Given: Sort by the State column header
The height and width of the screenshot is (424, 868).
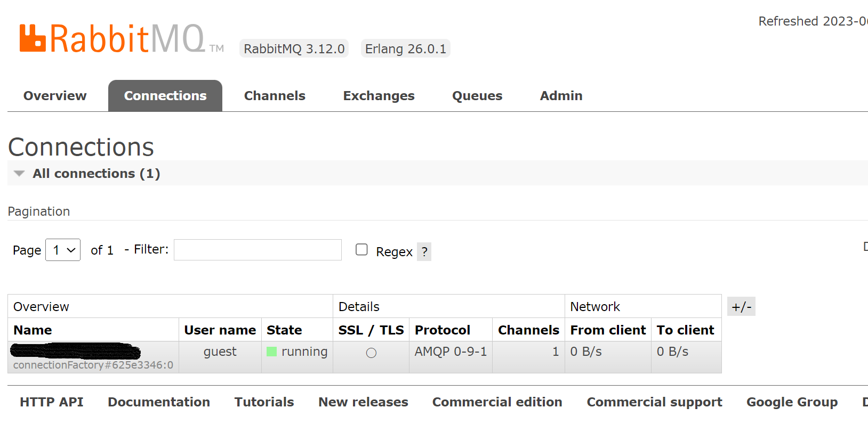Looking at the screenshot, I should tap(284, 330).
